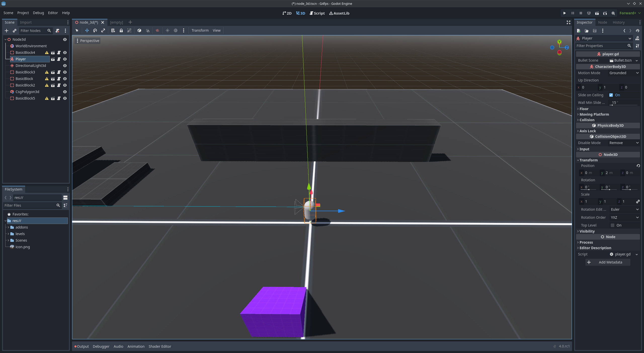Collapse the Node3d tree item
The height and width of the screenshot is (353, 644).
click(x=6, y=39)
